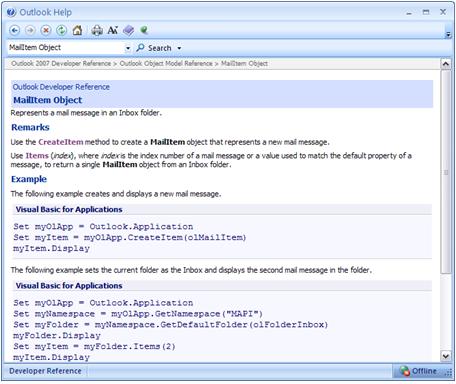Open the Help home page
This screenshot has height=384, width=456.
(x=77, y=30)
